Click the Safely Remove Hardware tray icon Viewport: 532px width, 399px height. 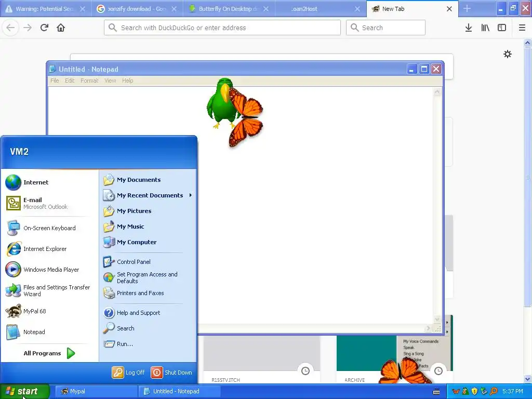[484, 391]
